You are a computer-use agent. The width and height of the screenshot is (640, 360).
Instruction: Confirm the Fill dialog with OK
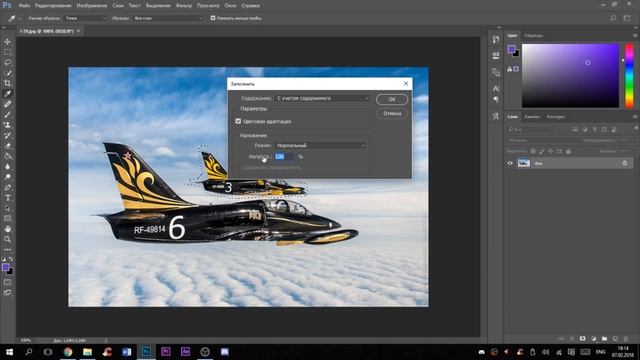(x=392, y=99)
